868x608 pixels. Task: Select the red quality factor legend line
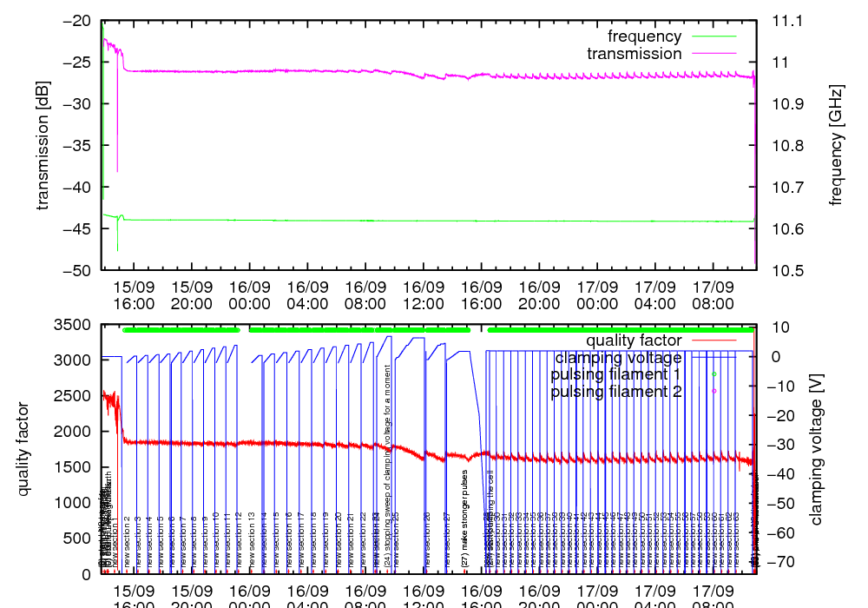[x=713, y=340]
